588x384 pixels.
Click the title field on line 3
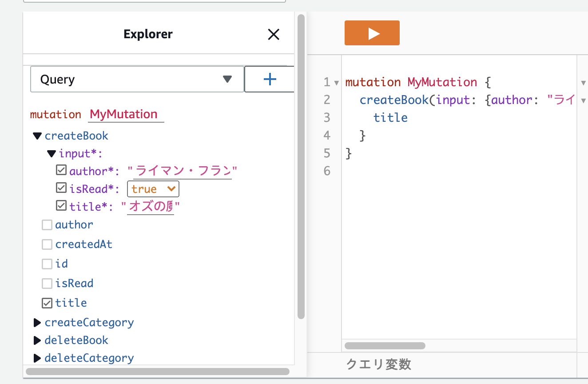click(390, 118)
